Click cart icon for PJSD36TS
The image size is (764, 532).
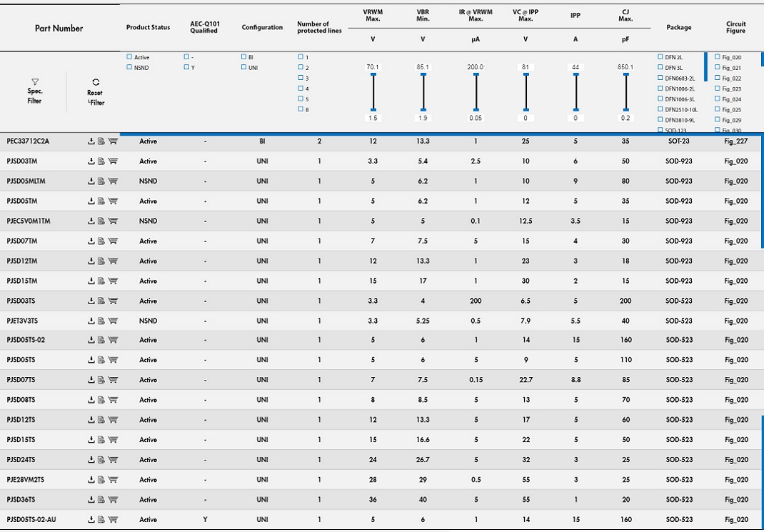point(112,500)
